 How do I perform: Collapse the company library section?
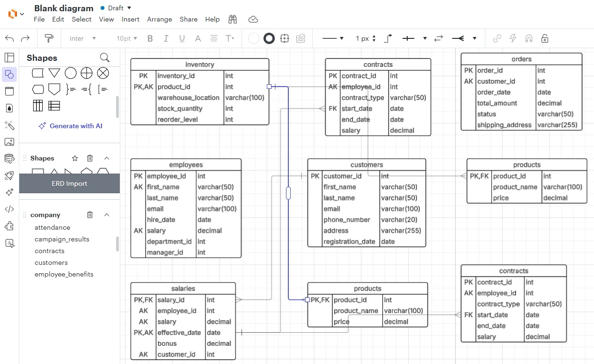[107, 215]
